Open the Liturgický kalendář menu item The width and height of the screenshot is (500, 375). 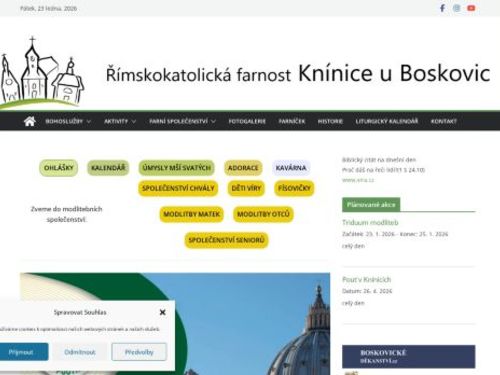coord(387,121)
